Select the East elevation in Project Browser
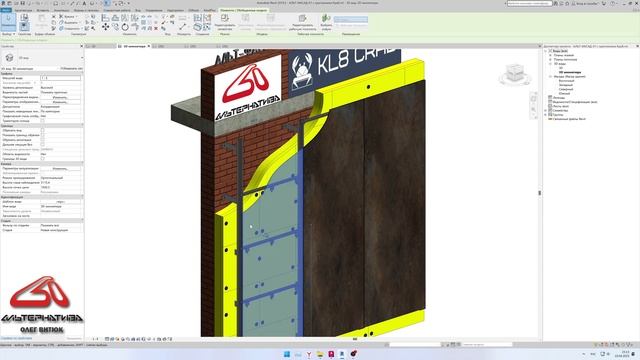This screenshot has width=640, height=360. click(x=566, y=81)
